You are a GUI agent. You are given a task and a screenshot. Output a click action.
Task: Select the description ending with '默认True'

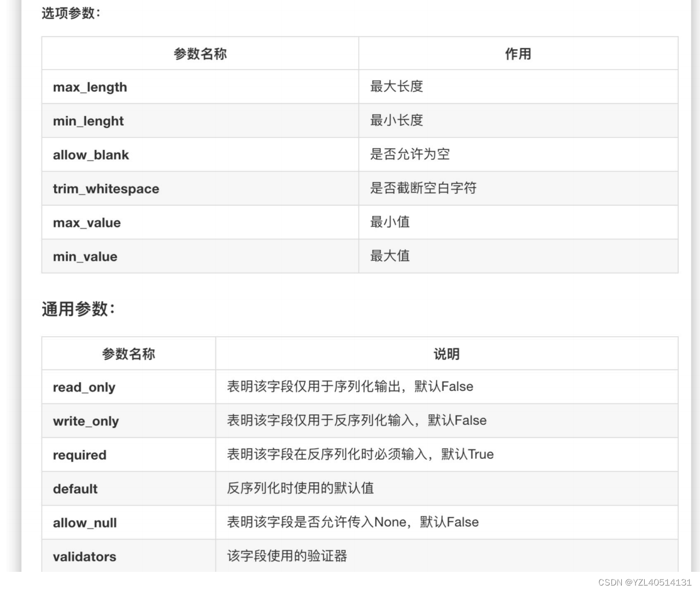(361, 454)
